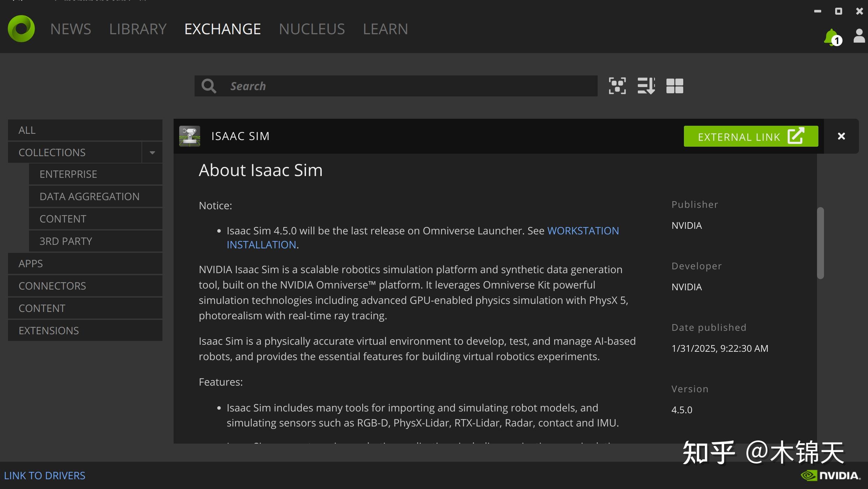Select the 3RD PARTY collection filter

pyautogui.click(x=66, y=241)
